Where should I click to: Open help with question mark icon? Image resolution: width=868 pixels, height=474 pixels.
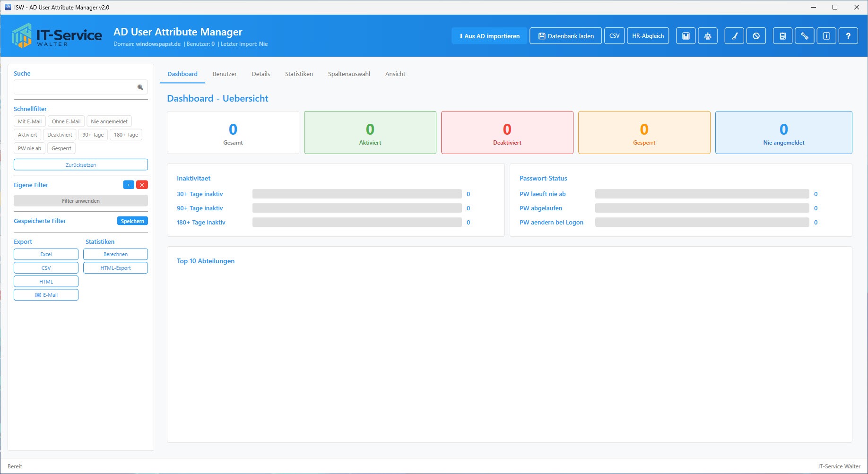(848, 36)
